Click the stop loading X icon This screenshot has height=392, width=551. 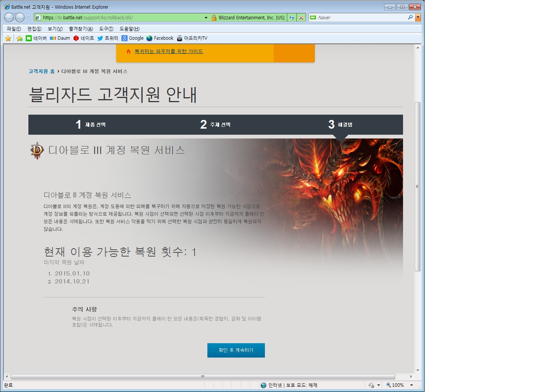coord(301,18)
